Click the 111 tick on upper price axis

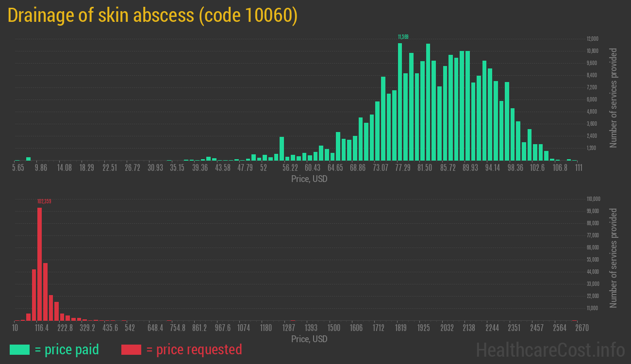pyautogui.click(x=579, y=168)
